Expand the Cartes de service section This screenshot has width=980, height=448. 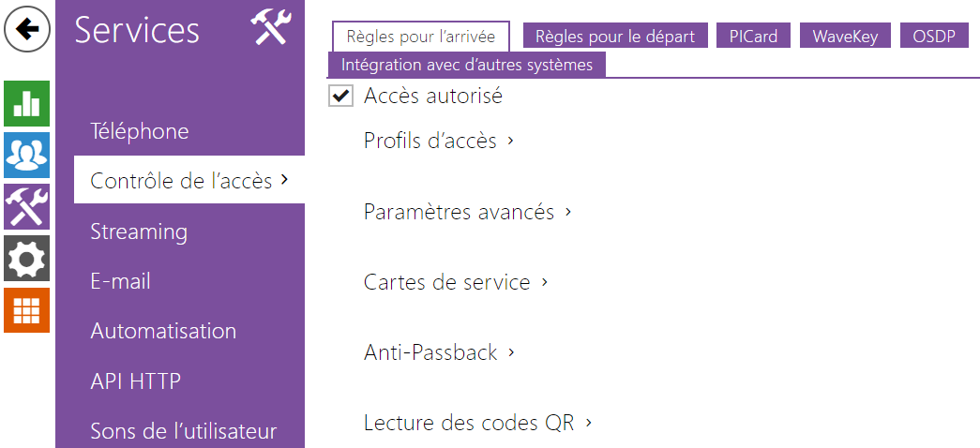[456, 282]
